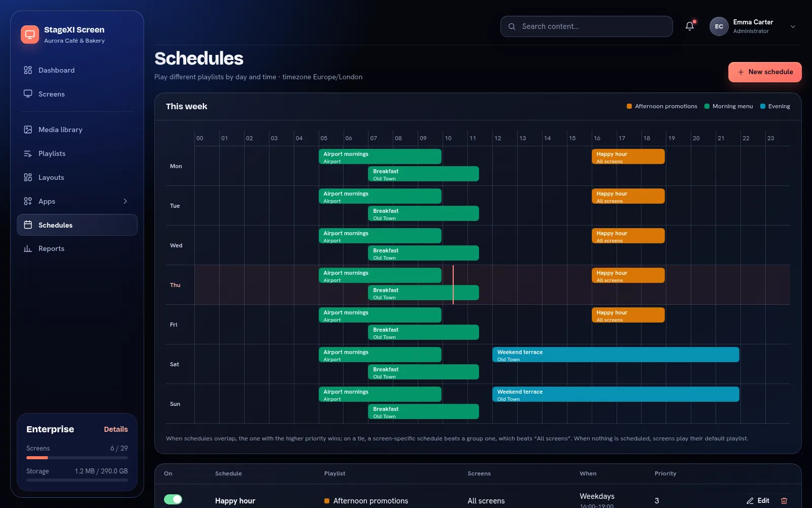812x508 pixels.
Task: Click the Playlist column header
Action: point(334,473)
